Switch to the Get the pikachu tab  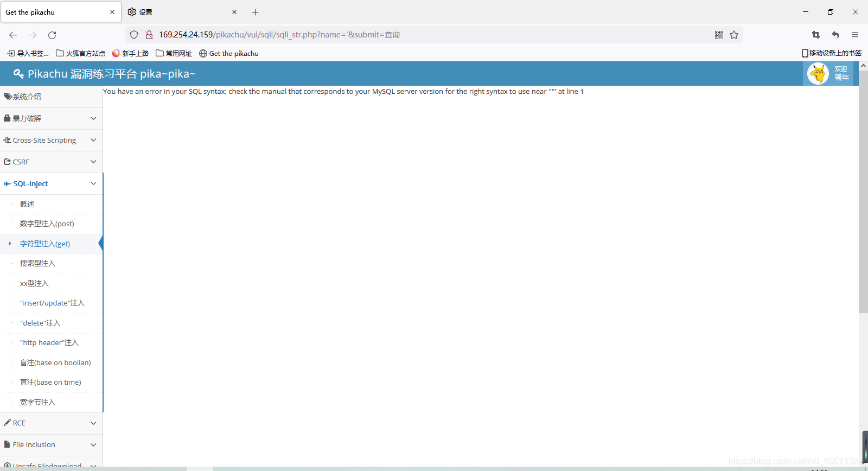click(61, 12)
